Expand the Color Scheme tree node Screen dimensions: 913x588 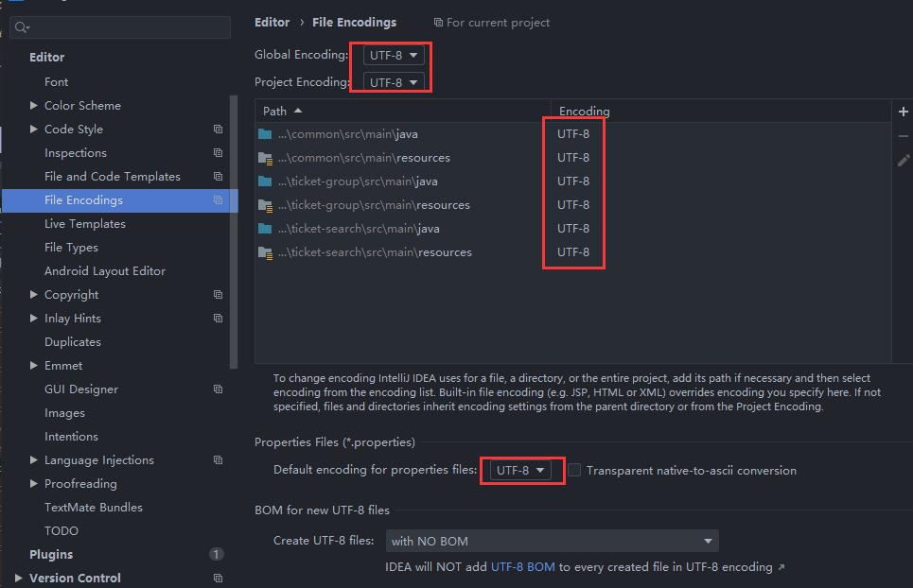(35, 105)
